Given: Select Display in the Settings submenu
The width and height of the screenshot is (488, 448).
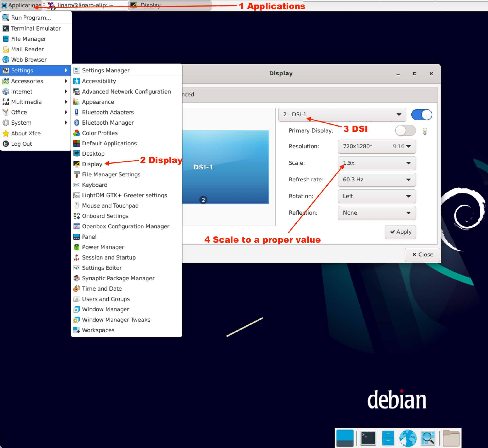Looking at the screenshot, I should click(x=126, y=164).
